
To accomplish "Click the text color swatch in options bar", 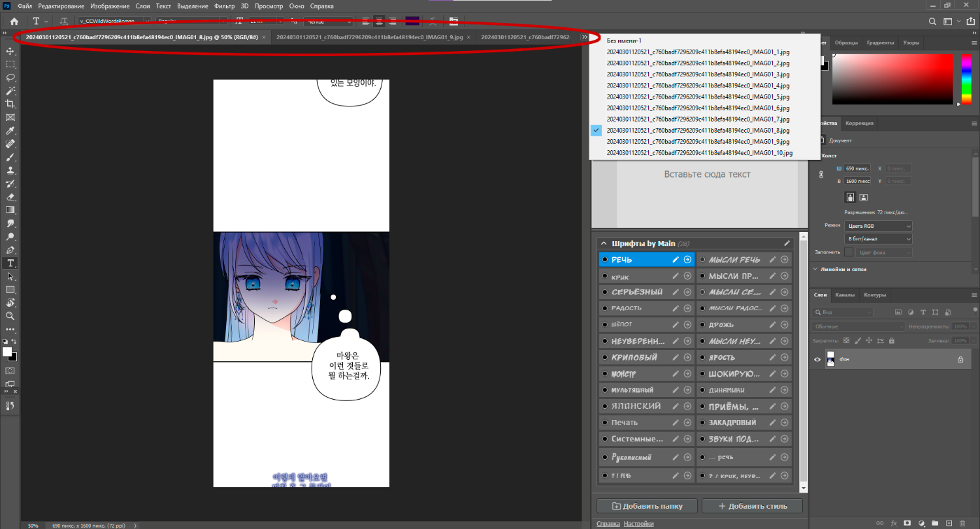I will point(412,21).
